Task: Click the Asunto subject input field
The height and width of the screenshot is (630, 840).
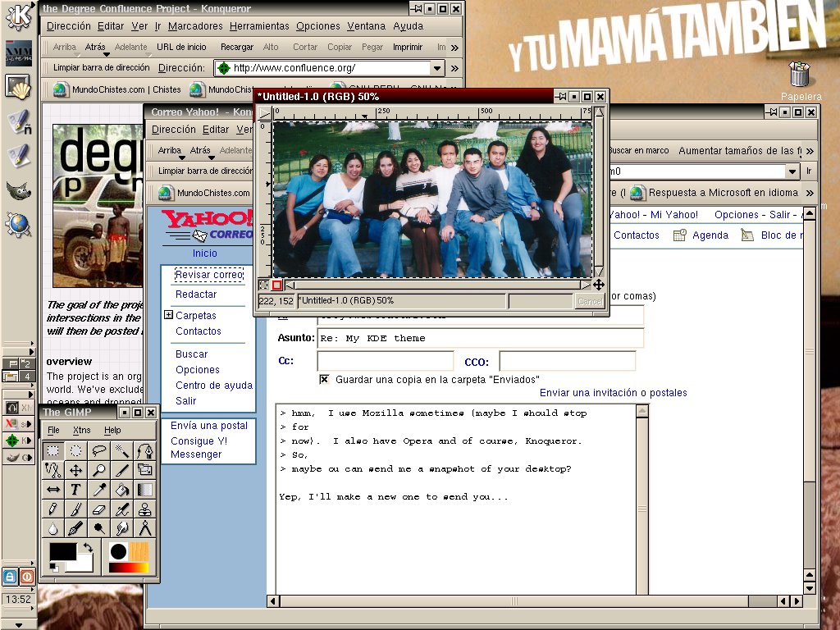Action: point(481,338)
